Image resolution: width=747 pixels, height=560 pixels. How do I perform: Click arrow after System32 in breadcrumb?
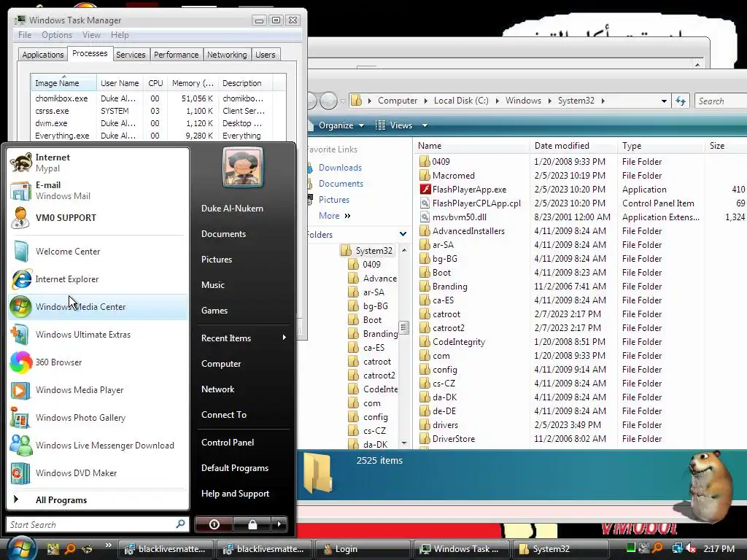(x=603, y=101)
